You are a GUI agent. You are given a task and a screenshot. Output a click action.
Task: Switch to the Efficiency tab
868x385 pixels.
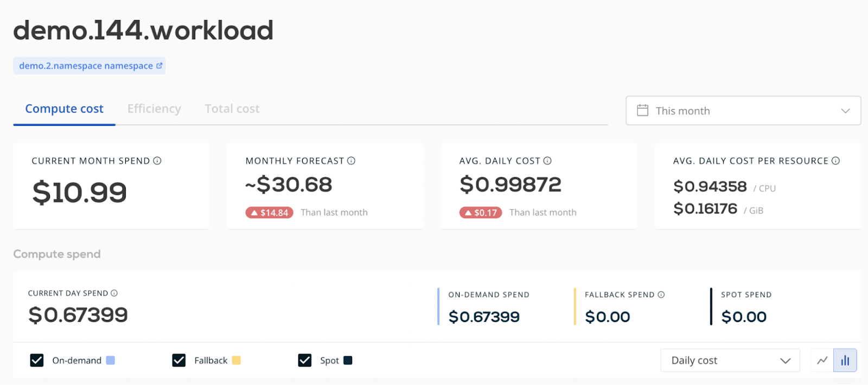click(154, 109)
